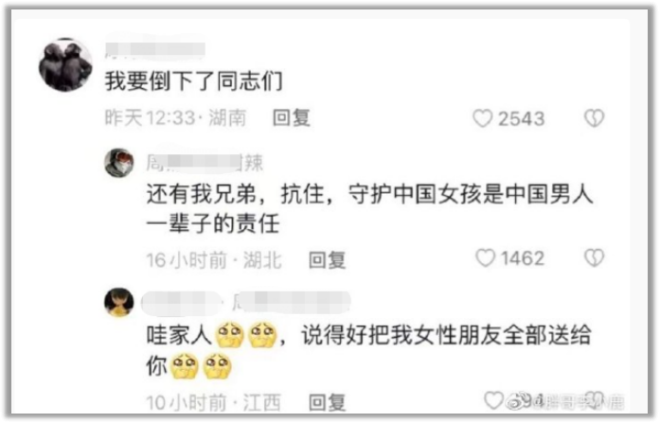Click the 1462 like count

coord(522,258)
